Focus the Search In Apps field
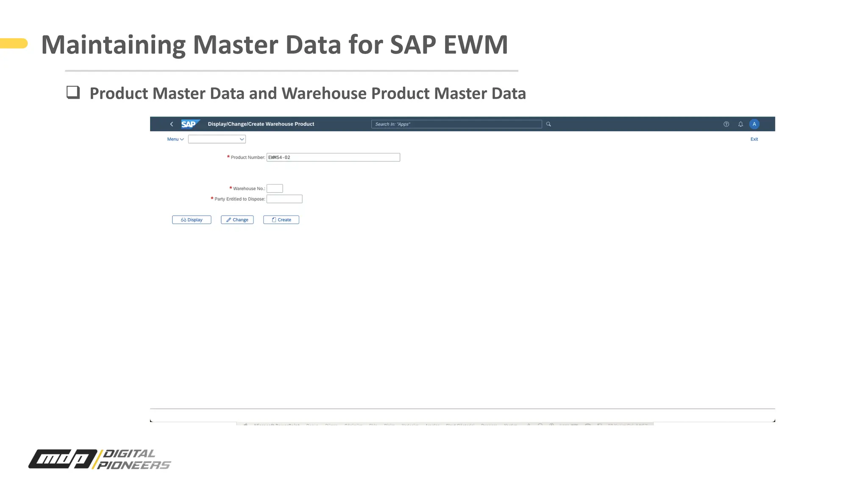 (456, 124)
